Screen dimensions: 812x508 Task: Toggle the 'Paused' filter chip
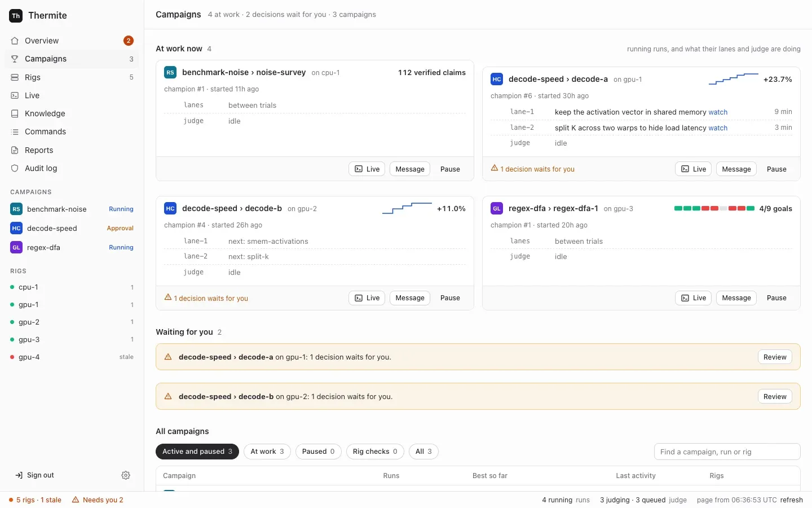pyautogui.click(x=319, y=452)
